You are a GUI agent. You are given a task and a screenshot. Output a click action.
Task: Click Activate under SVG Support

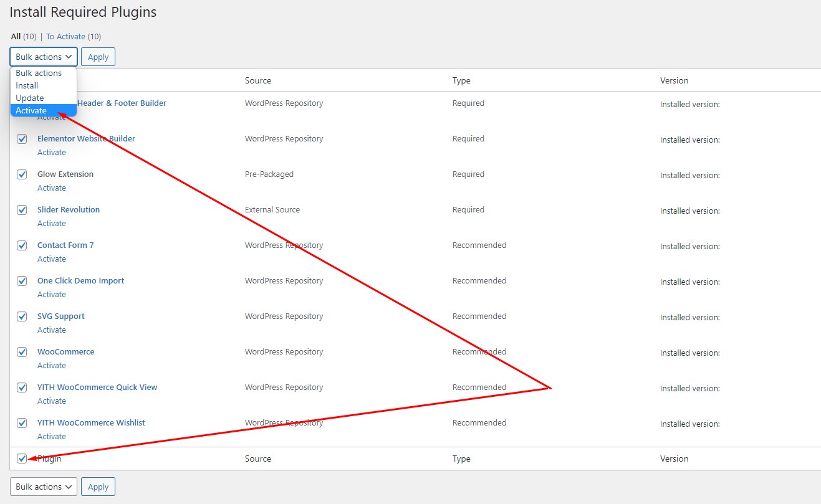[x=52, y=330]
